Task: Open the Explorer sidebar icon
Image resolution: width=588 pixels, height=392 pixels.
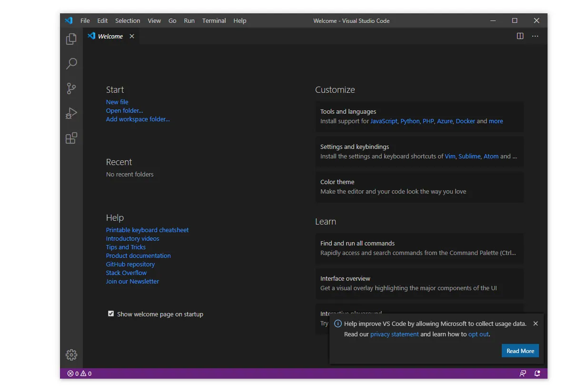Action: pos(71,39)
